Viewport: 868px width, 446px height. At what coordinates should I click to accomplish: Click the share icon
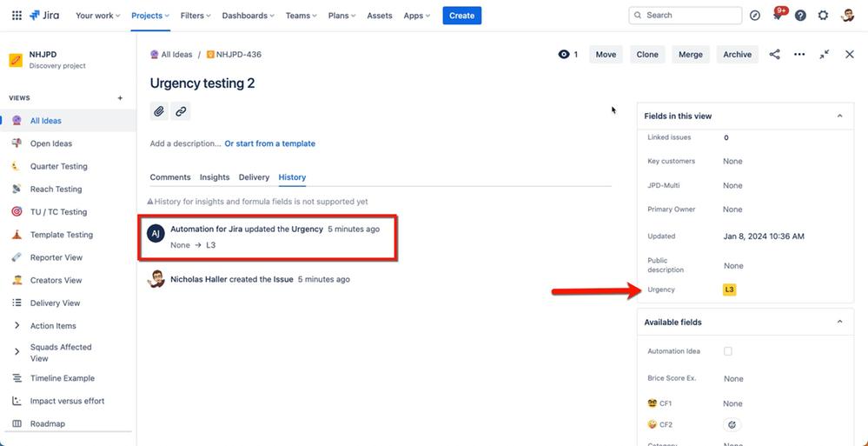tap(774, 54)
